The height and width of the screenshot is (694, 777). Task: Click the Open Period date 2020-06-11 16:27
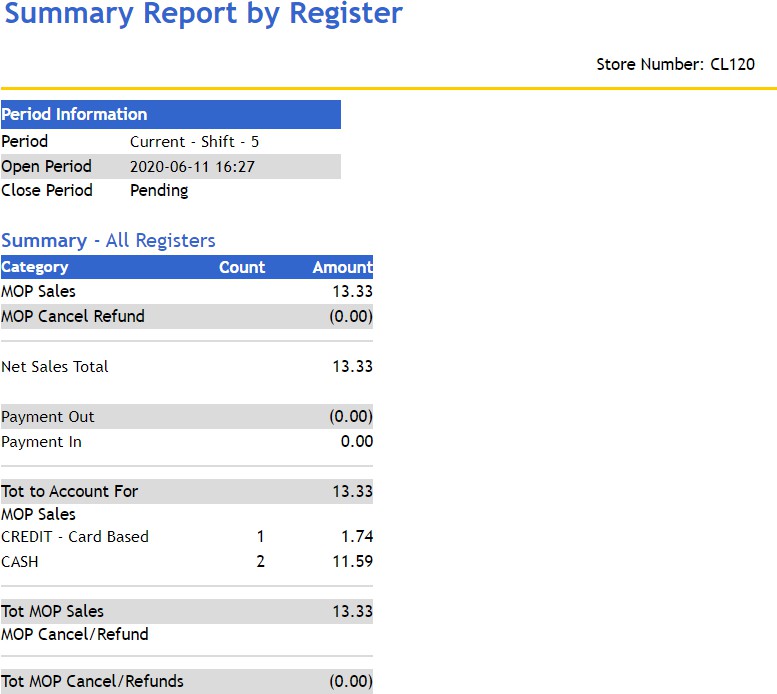point(192,166)
